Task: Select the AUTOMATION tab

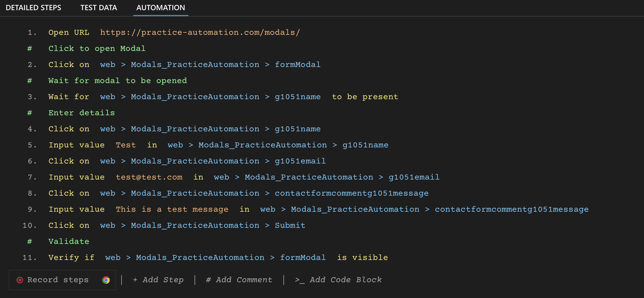Action: [161, 8]
